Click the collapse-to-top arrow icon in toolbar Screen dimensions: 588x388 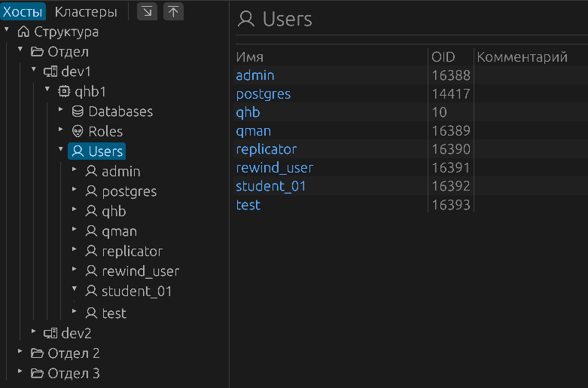pyautogui.click(x=173, y=11)
